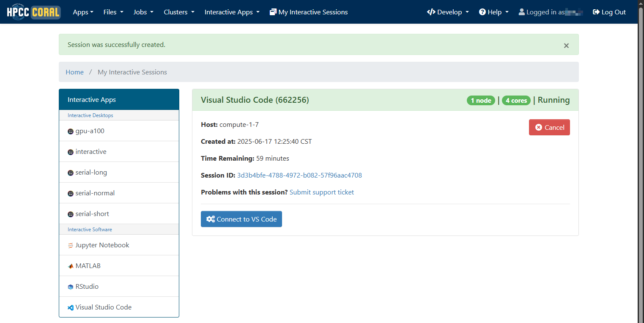Select the serial-normal desktop option
Viewport: 644px width, 323px height.
pos(119,193)
